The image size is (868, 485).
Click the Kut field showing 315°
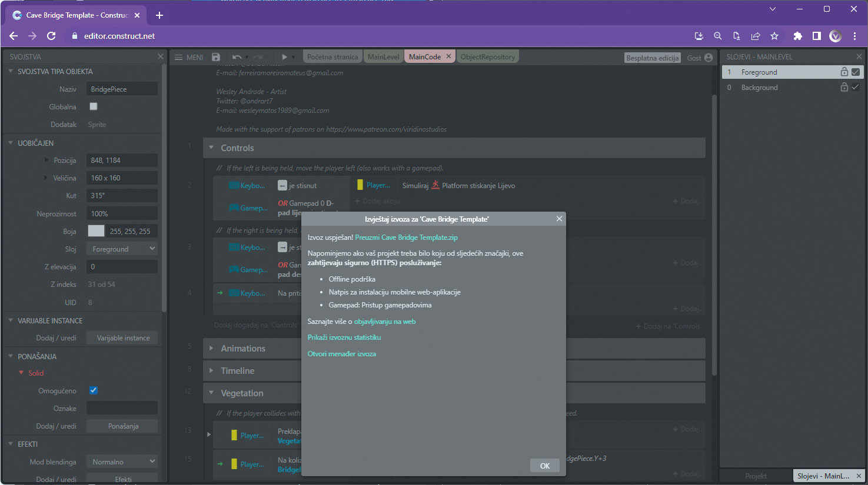(122, 195)
